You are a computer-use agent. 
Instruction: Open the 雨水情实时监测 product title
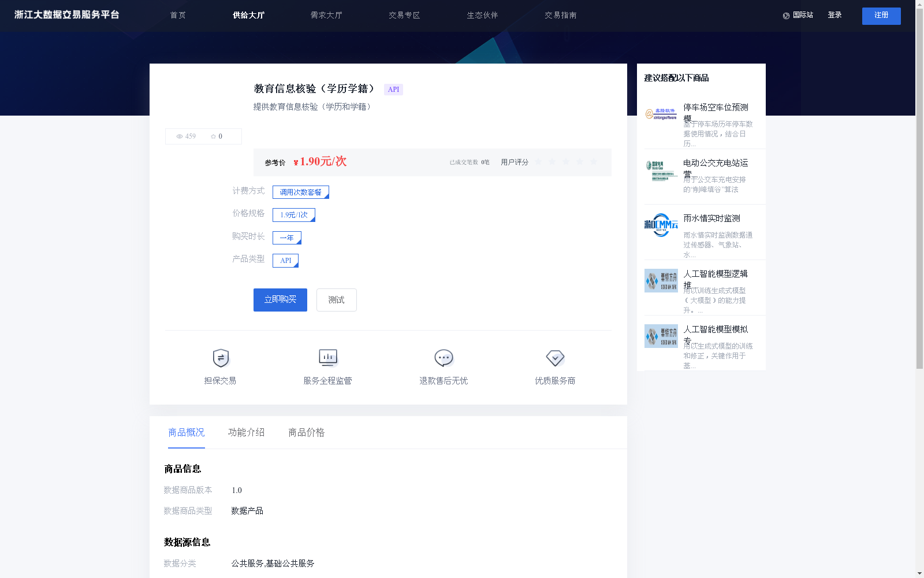point(711,218)
